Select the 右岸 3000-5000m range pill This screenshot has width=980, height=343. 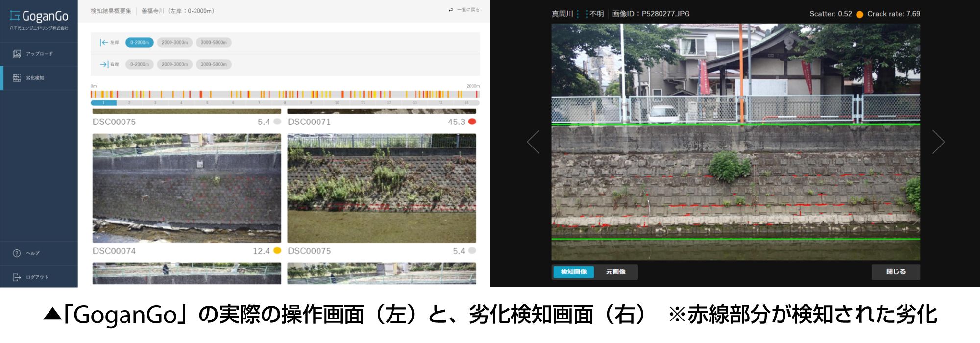click(x=214, y=64)
